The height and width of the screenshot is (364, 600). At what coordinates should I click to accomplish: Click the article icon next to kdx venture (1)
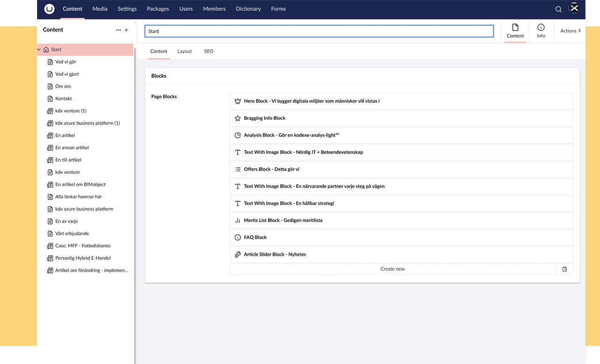tap(50, 111)
